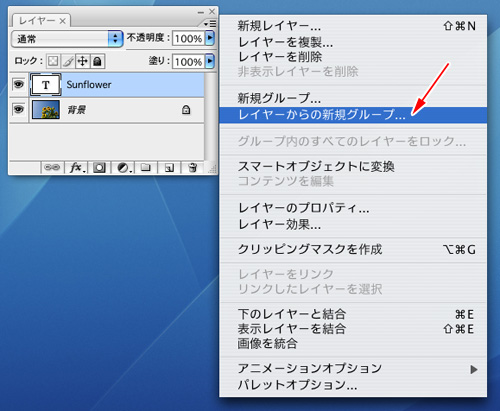Viewport: 500px width, 411px height.
Task: Create a new group folder icon
Action: [x=145, y=167]
